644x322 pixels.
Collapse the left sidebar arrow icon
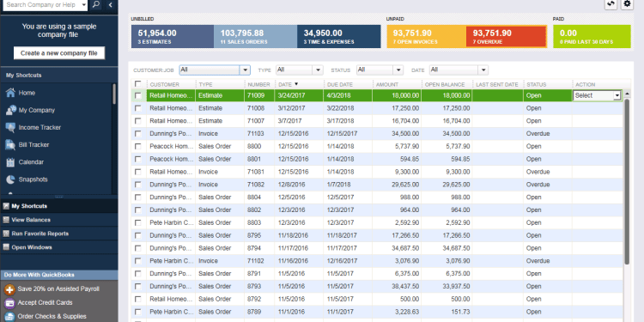[110, 4]
